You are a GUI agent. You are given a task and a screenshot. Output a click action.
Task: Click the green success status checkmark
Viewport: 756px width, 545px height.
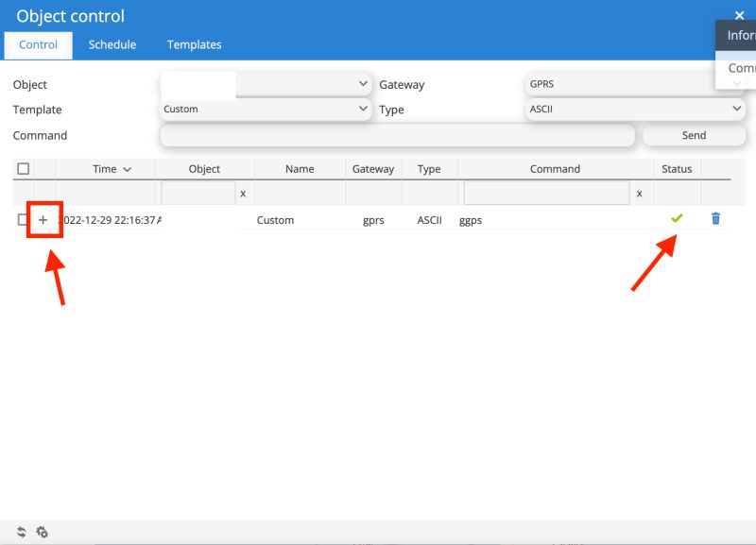pyautogui.click(x=677, y=217)
